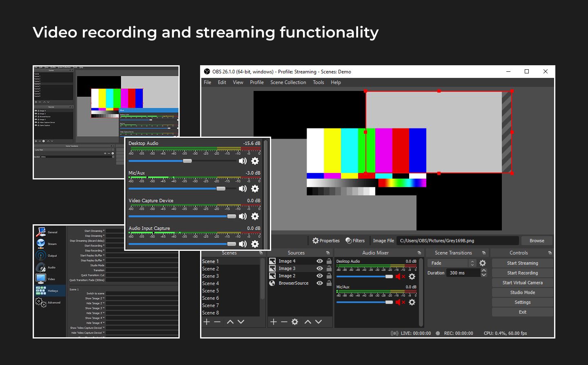Viewport: 588px width, 365px height.
Task: Toggle visibility of Image 3 source
Action: pyautogui.click(x=320, y=268)
